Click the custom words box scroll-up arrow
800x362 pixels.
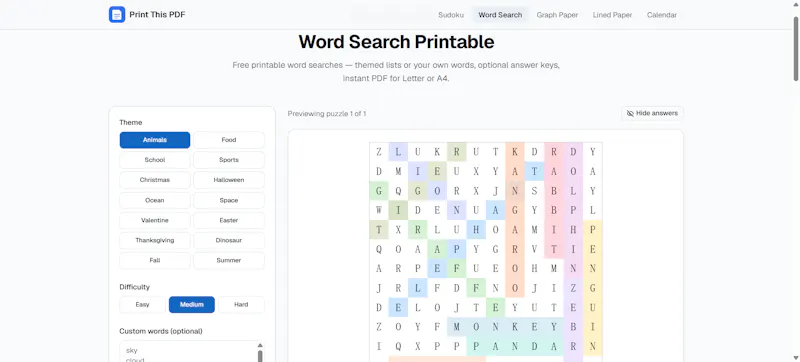tap(260, 345)
